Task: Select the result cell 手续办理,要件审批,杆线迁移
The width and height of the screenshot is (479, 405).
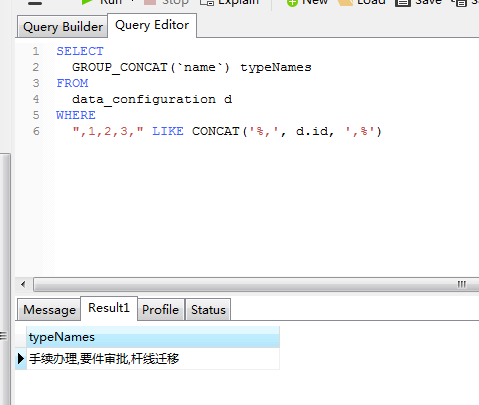Action: [x=153, y=359]
